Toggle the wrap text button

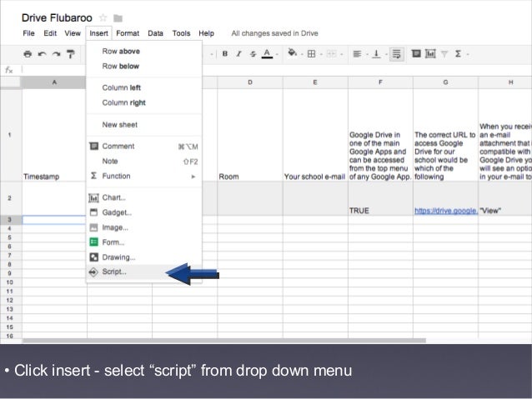(x=396, y=54)
